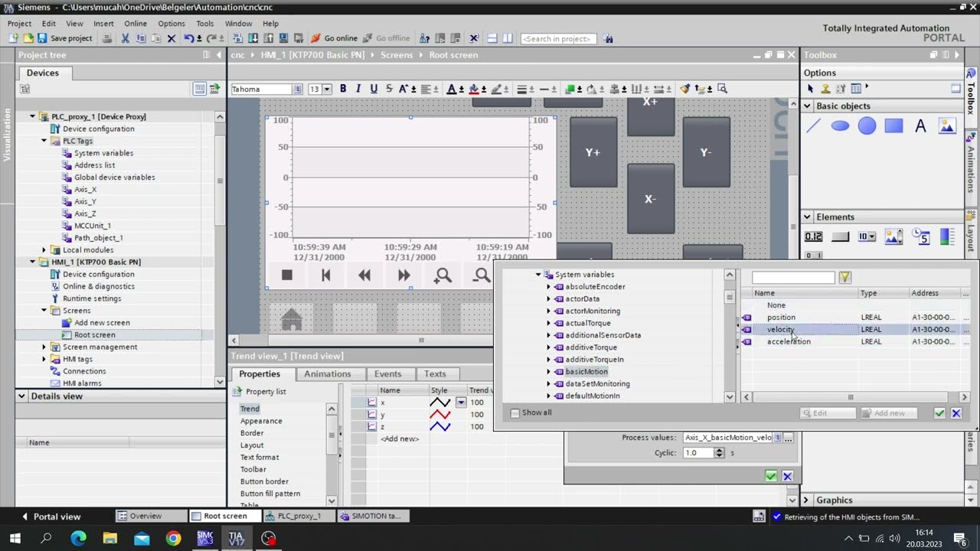Viewport: 980px width, 551px height.
Task: Select the Graphic I/O field element
Action: pos(893,236)
